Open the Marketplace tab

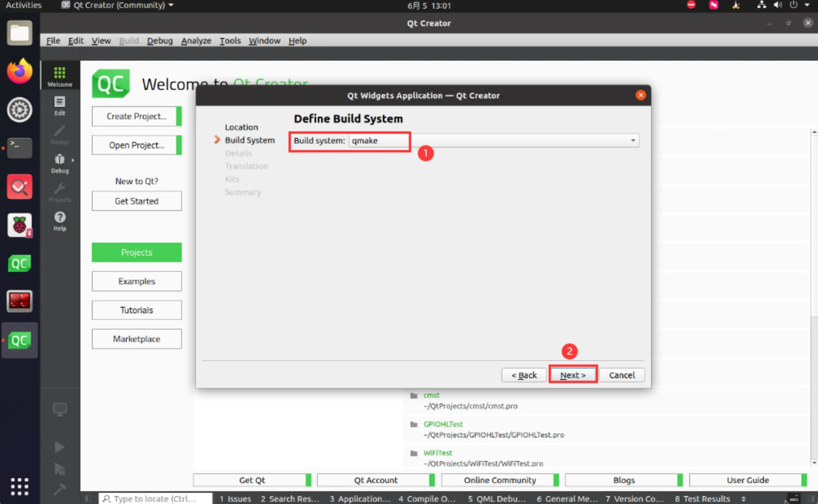tap(137, 339)
